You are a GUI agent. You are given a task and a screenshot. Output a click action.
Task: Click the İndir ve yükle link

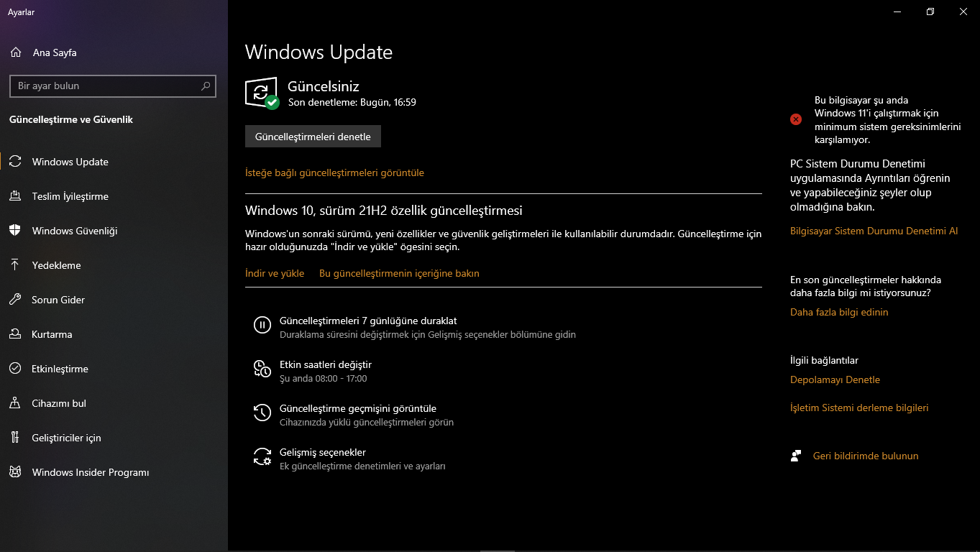pos(275,273)
